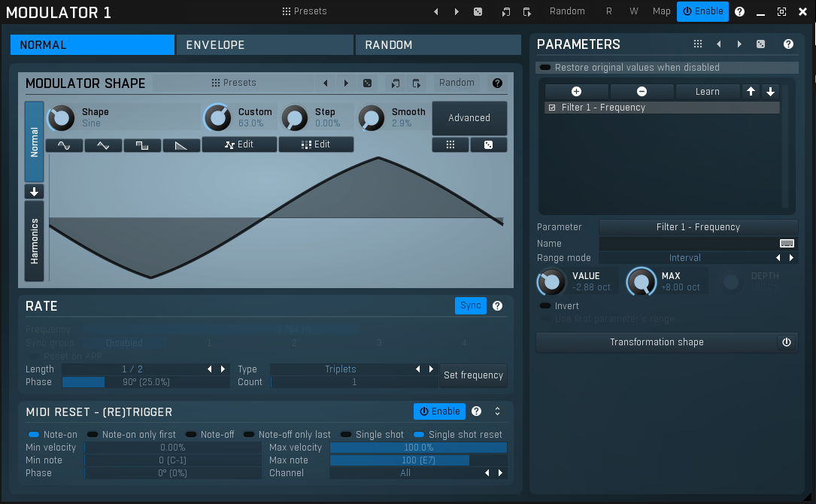Switch to the Envelope tab

coord(265,45)
